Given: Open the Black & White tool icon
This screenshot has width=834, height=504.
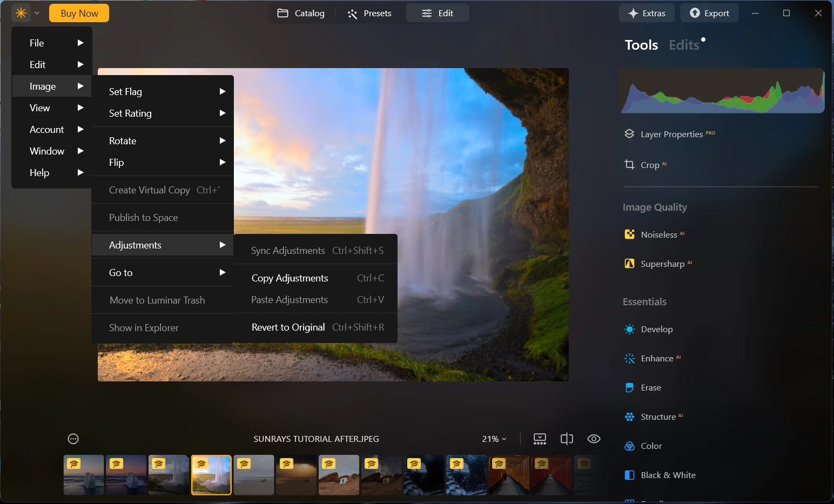Looking at the screenshot, I should pos(629,475).
